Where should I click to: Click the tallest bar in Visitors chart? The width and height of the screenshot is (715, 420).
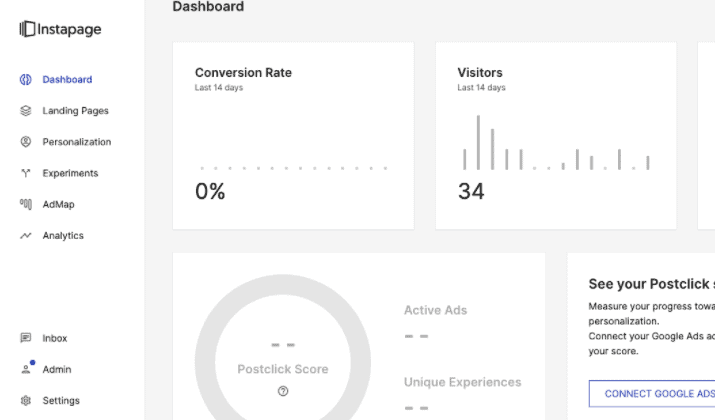pyautogui.click(x=478, y=143)
